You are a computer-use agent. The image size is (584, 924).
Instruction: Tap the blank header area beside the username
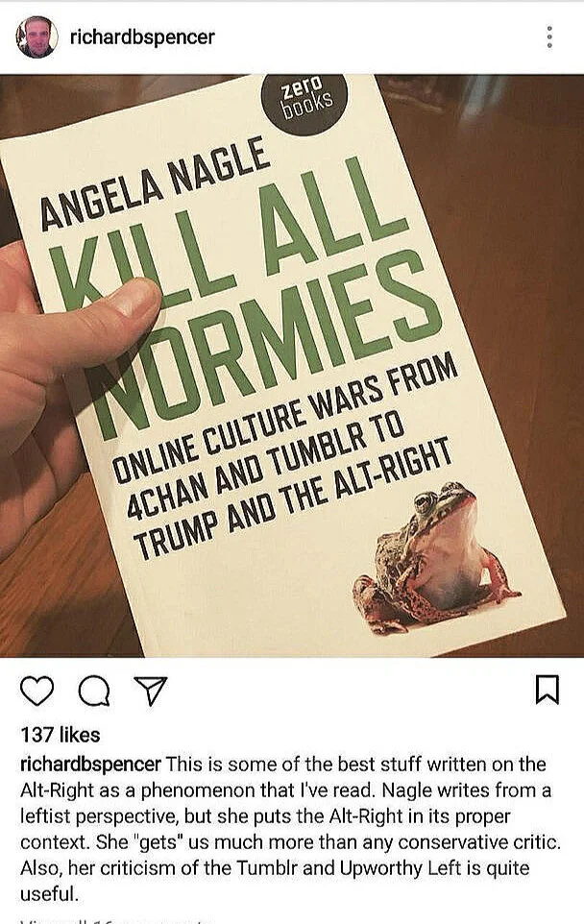click(x=377, y=37)
